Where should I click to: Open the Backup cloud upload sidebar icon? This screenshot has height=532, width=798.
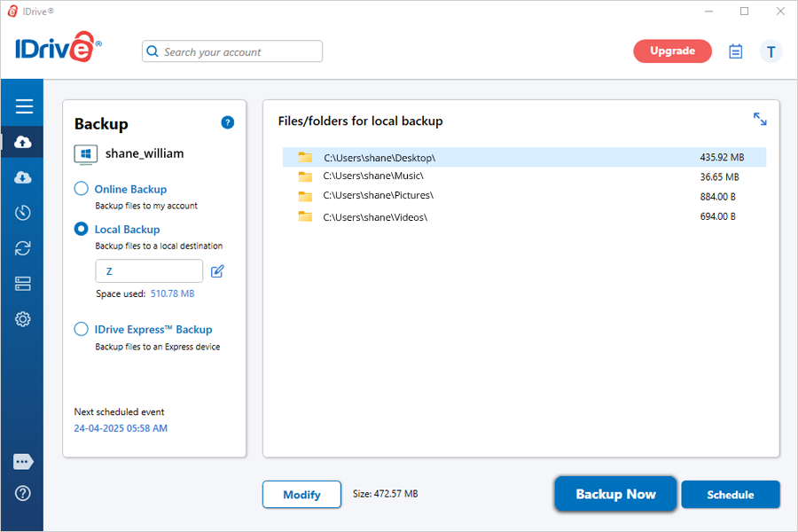(23, 142)
